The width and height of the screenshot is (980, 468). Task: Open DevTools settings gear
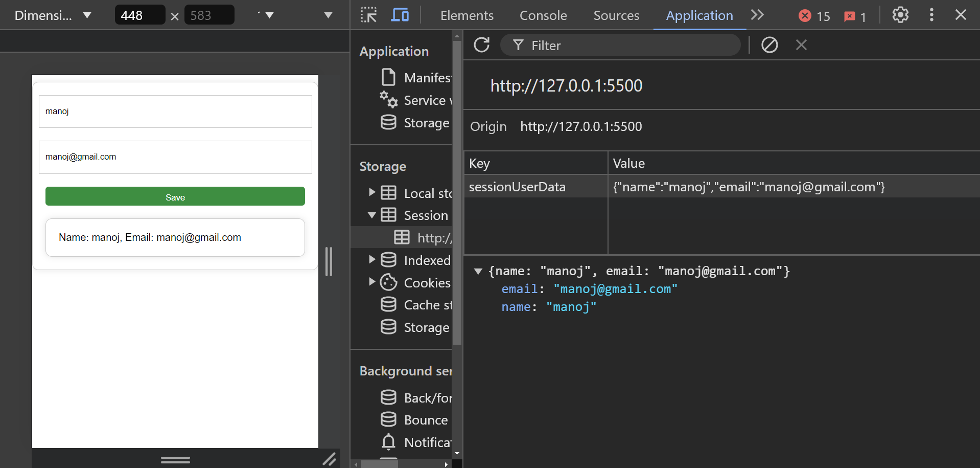point(900,15)
